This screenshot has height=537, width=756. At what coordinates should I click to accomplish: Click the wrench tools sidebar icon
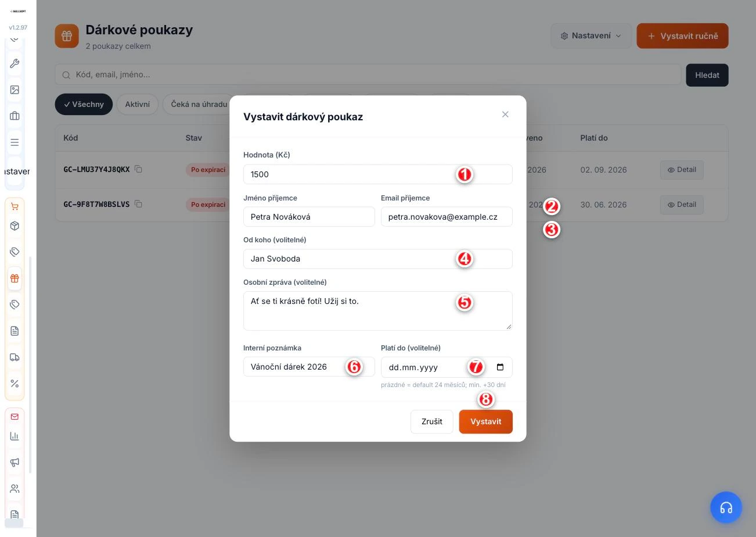(x=15, y=63)
